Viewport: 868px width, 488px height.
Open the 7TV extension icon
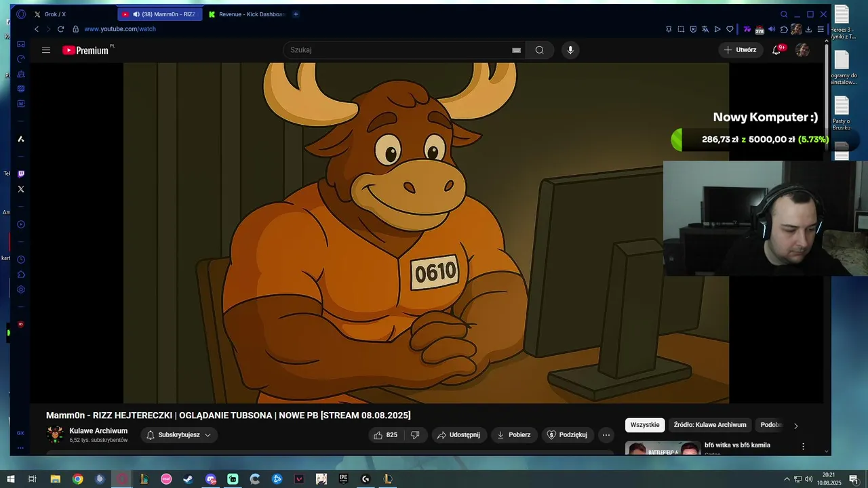[x=747, y=29]
